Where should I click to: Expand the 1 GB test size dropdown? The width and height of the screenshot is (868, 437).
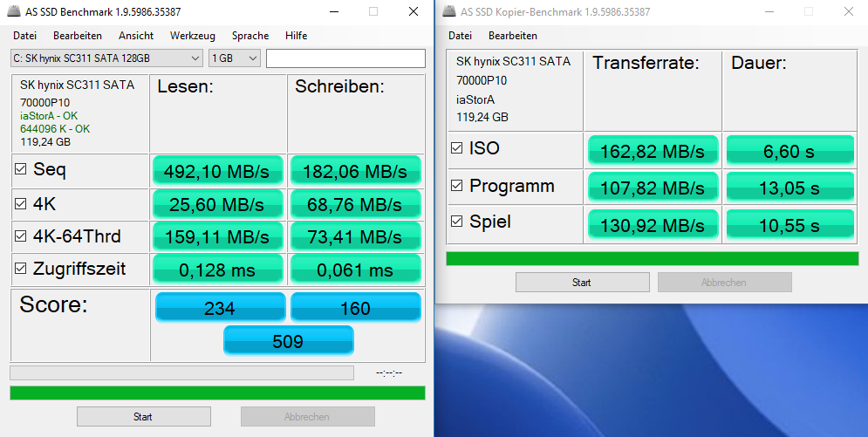click(235, 58)
